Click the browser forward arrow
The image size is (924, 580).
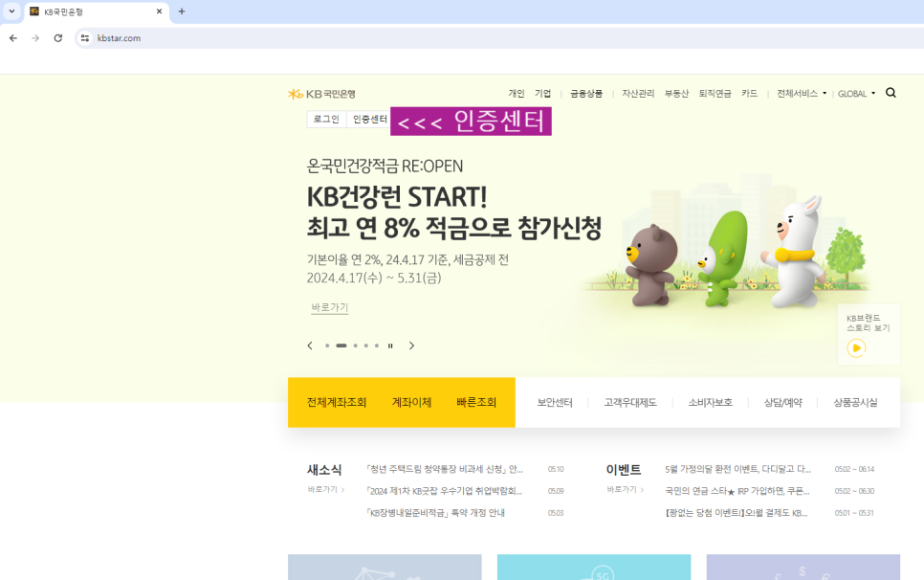[x=35, y=37]
